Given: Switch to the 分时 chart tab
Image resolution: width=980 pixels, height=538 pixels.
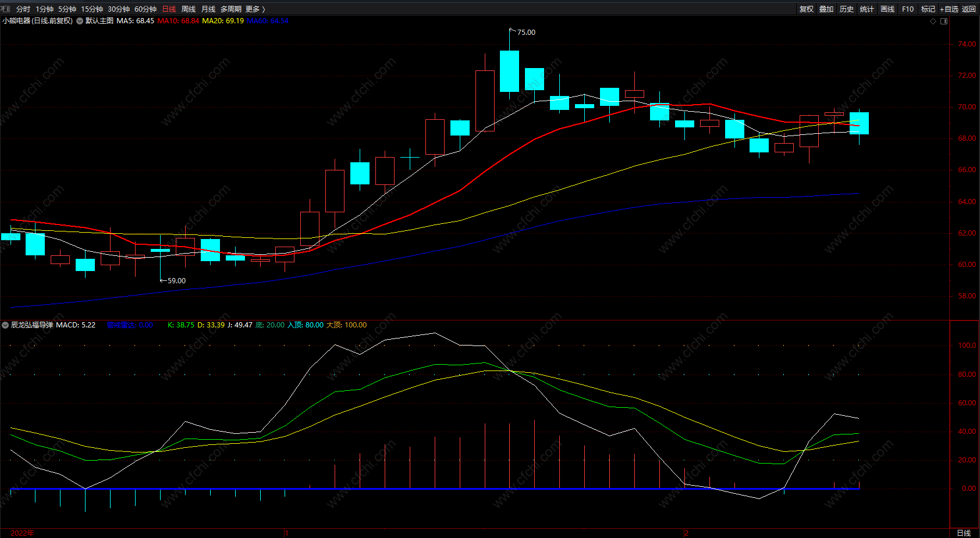Looking at the screenshot, I should 23,9.
